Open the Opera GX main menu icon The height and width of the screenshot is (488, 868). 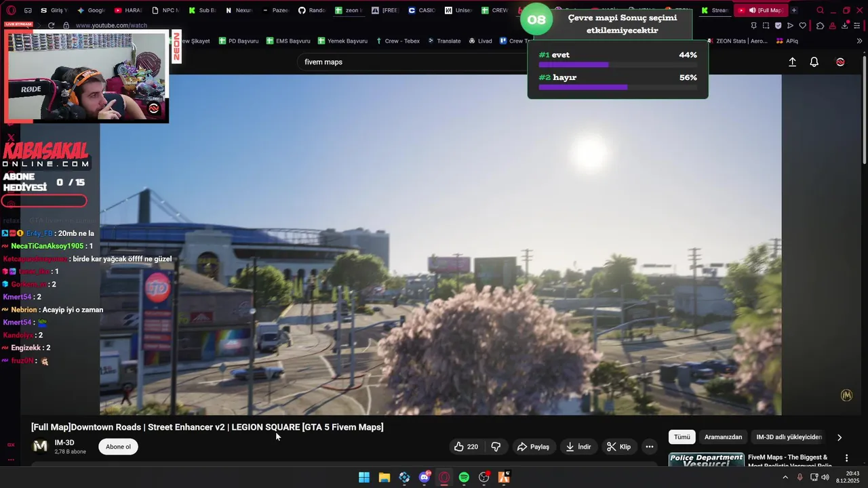pos(11,10)
